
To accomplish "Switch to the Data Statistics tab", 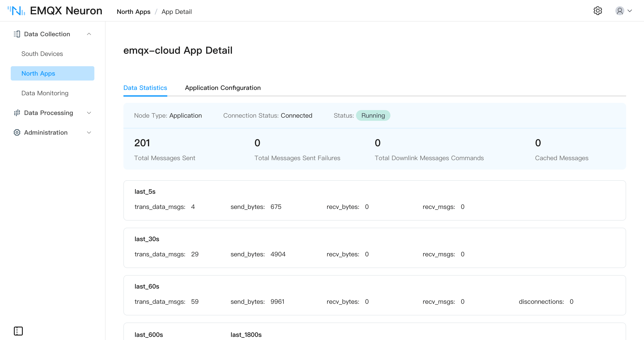I will pos(145,88).
